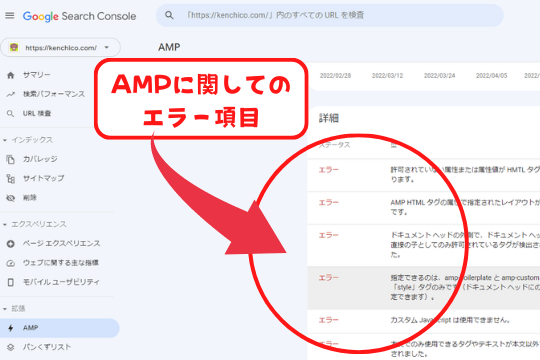540x360 pixels.
Task: Click the ページ エクスペリエンス plus-circle icon
Action: click(11, 244)
